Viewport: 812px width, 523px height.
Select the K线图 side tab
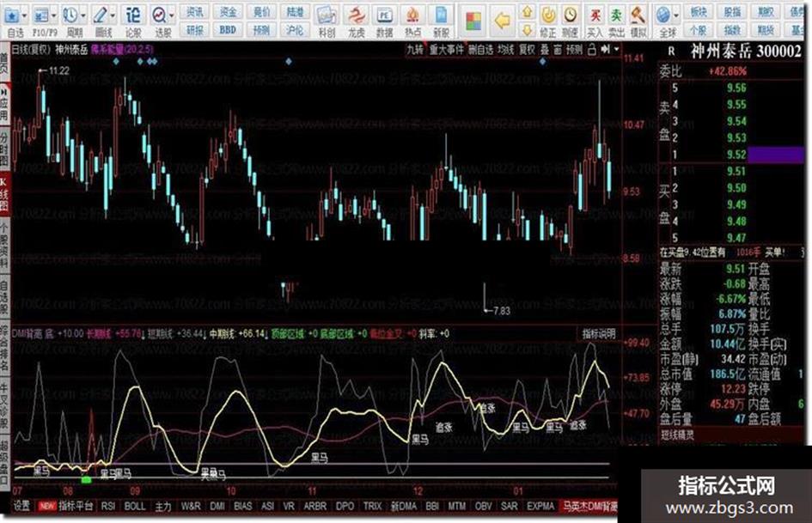[4, 194]
